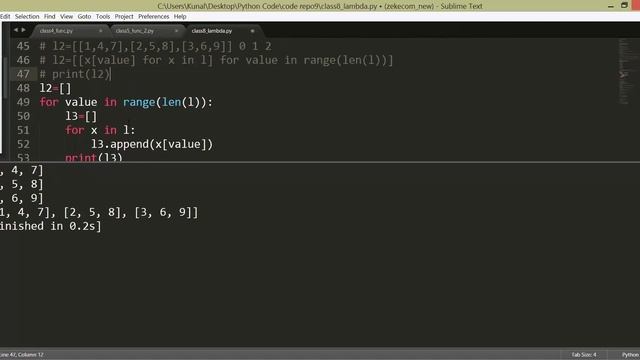640x360 pixels.
Task: Minimize the Sublime Text window
Action: [611, 6]
